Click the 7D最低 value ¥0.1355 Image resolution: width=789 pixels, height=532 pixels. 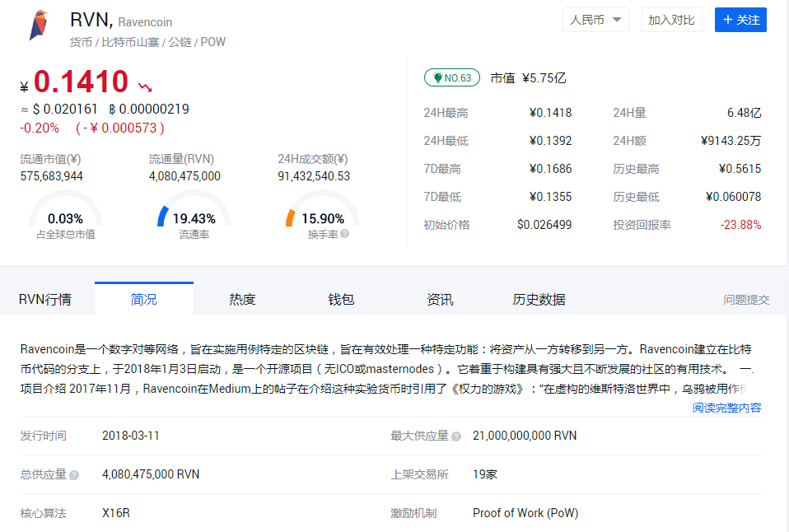pos(550,197)
